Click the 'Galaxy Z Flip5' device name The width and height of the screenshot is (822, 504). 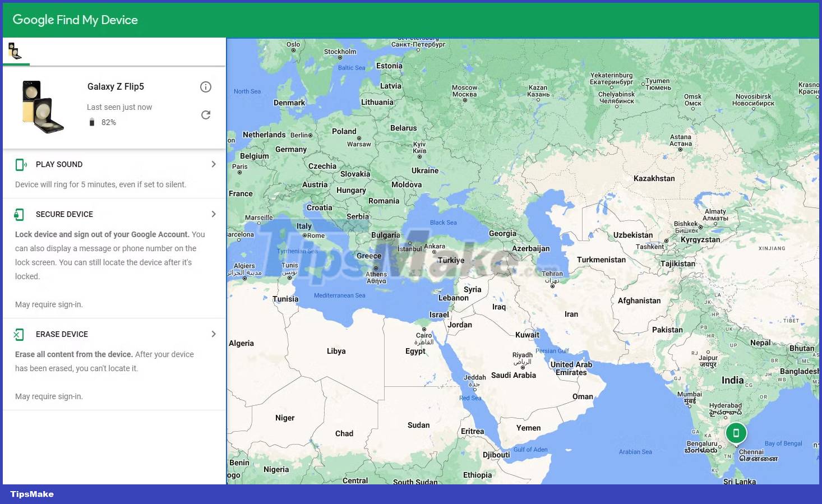coord(116,86)
